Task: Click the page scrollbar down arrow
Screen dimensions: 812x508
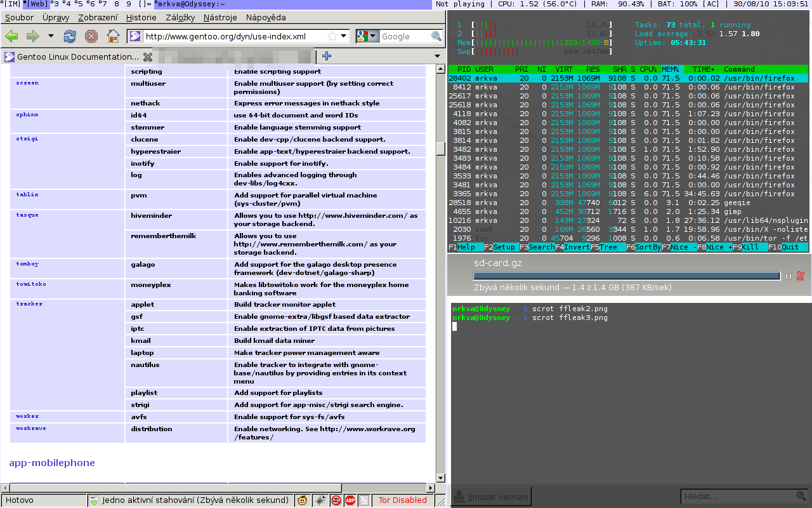Action: pyautogui.click(x=441, y=477)
